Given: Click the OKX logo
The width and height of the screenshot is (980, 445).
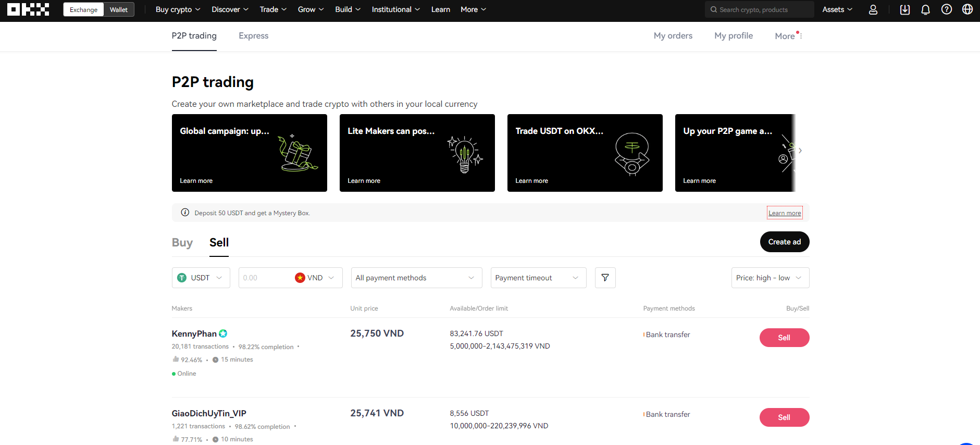Looking at the screenshot, I should click(x=28, y=9).
